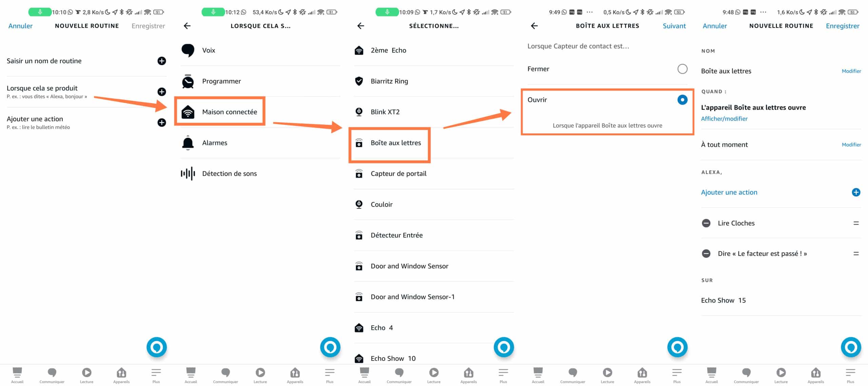Select 'Door and Window Sensor-1' device
The image size is (868, 386).
434,297
